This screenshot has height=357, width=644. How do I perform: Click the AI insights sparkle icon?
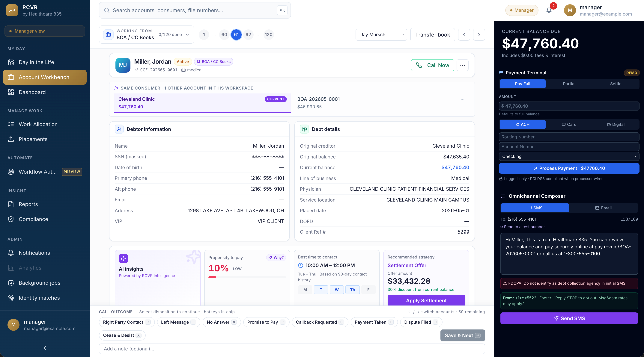point(123,258)
